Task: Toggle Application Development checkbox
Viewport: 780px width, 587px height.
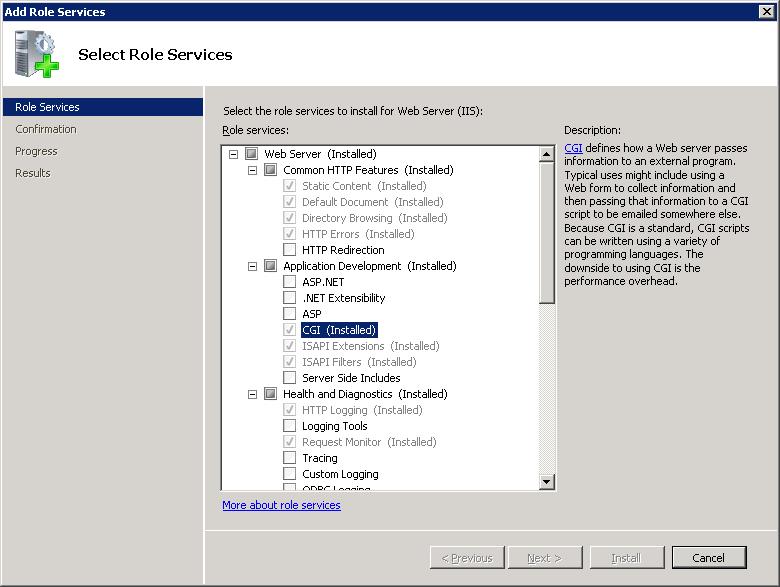Action: click(271, 266)
